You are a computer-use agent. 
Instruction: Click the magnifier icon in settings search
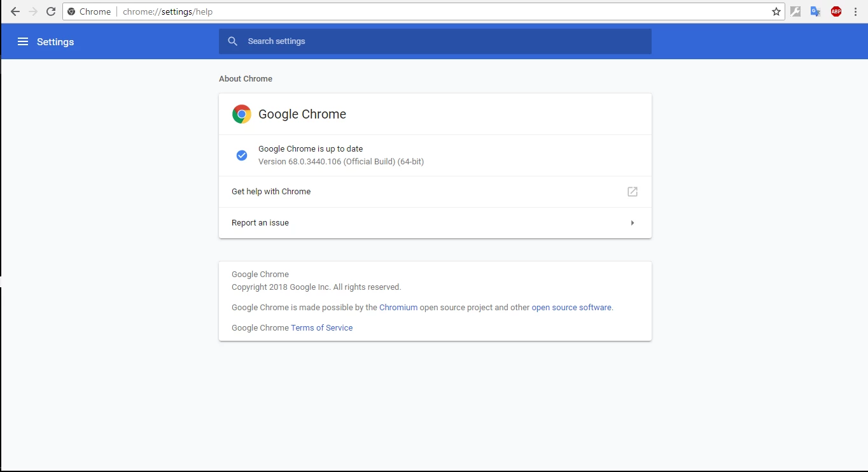(233, 41)
